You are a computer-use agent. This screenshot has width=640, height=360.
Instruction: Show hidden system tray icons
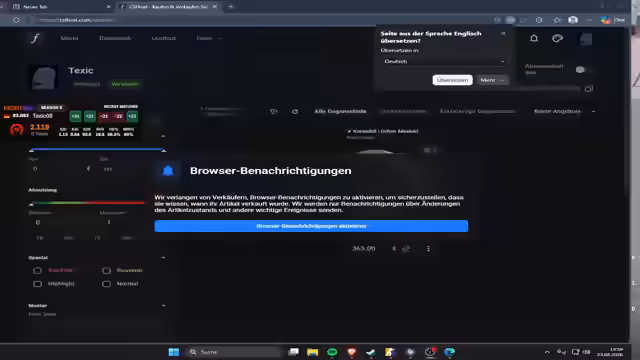point(547,352)
